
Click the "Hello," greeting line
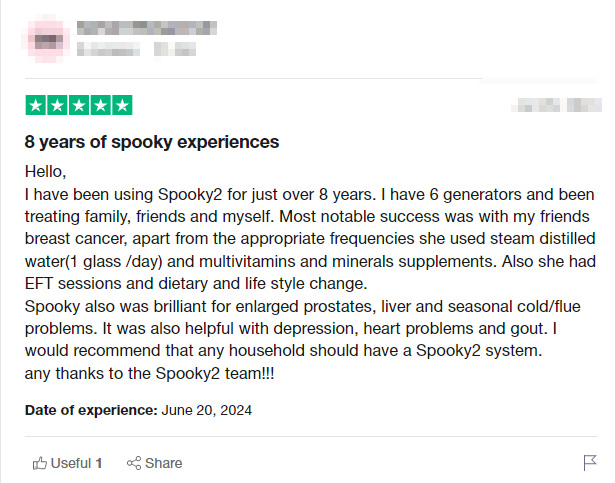[44, 171]
